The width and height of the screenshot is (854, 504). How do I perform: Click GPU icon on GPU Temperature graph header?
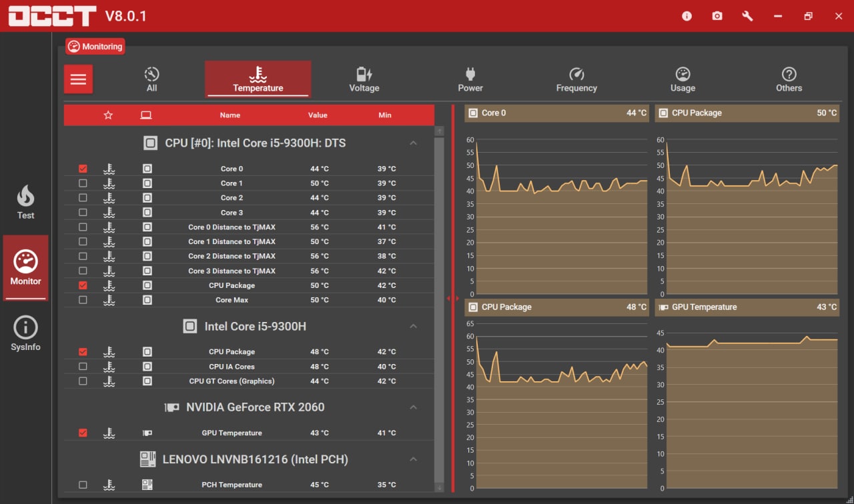coord(663,307)
